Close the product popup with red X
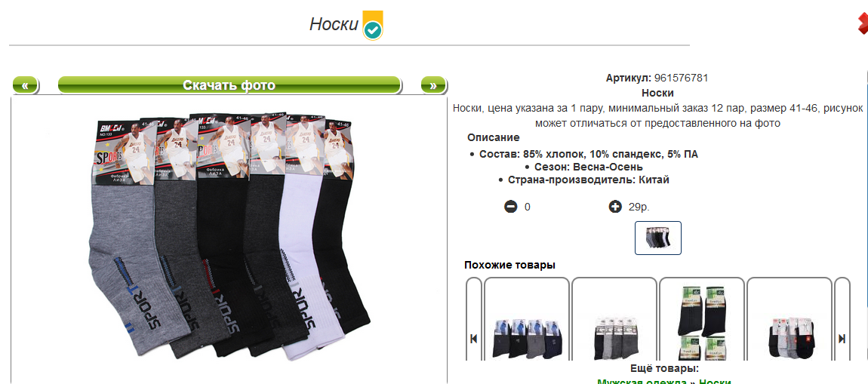 point(862,24)
